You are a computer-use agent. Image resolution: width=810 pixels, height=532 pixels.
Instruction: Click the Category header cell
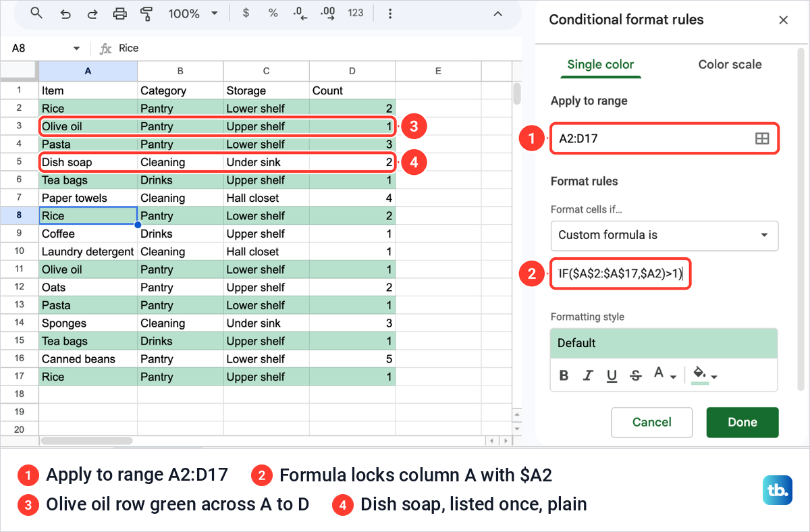[x=180, y=90]
